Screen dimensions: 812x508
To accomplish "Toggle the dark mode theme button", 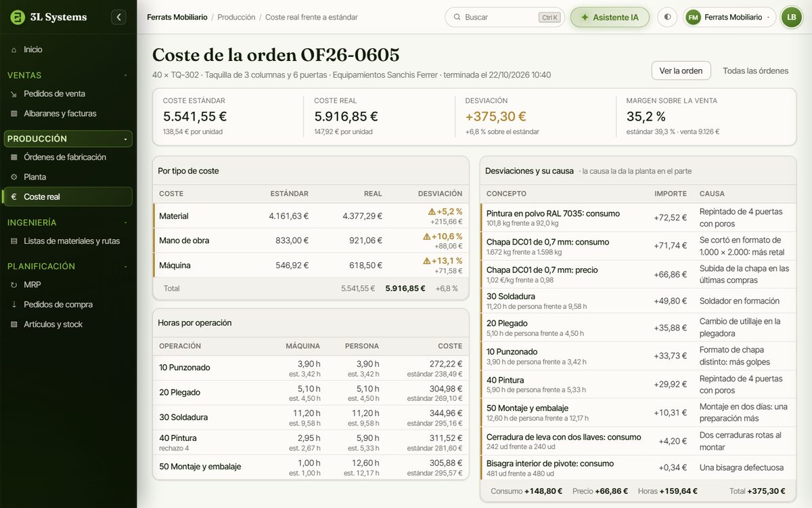I will (x=667, y=17).
